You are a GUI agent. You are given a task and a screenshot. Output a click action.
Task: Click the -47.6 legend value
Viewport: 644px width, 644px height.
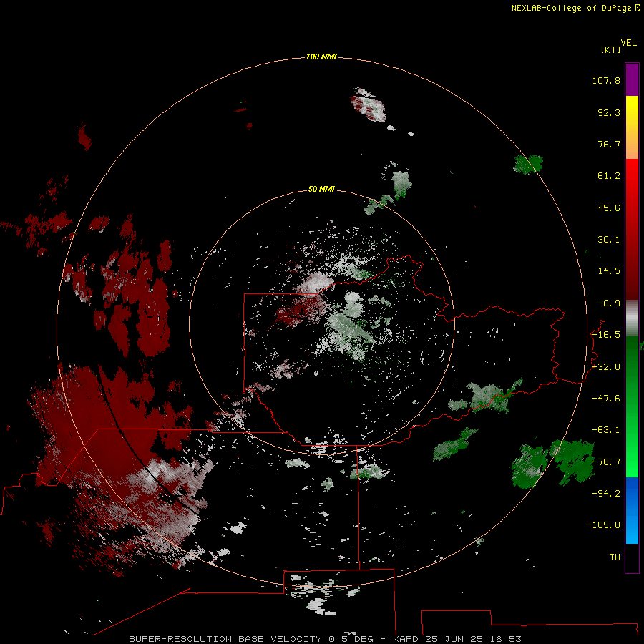point(606,399)
